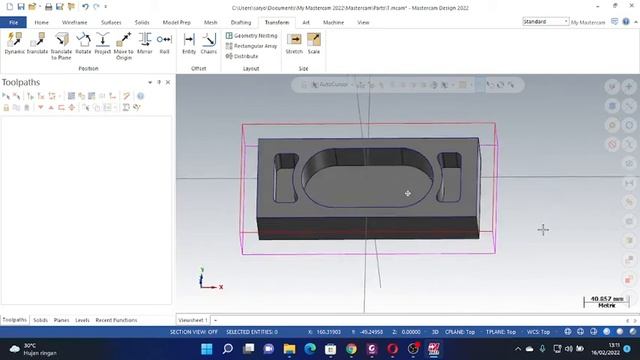Click the Print icon
Viewport: 640px width, 360px height.
pyautogui.click(x=49, y=7)
